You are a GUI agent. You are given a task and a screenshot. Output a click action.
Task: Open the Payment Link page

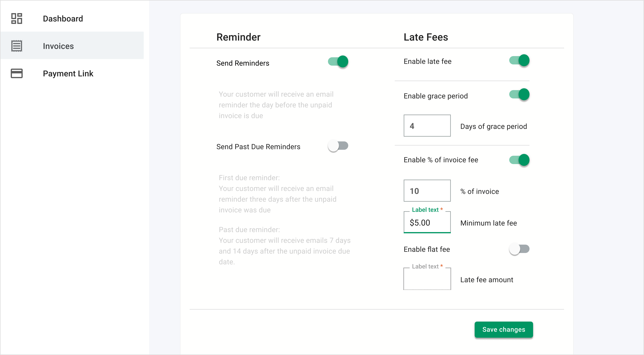tap(68, 73)
